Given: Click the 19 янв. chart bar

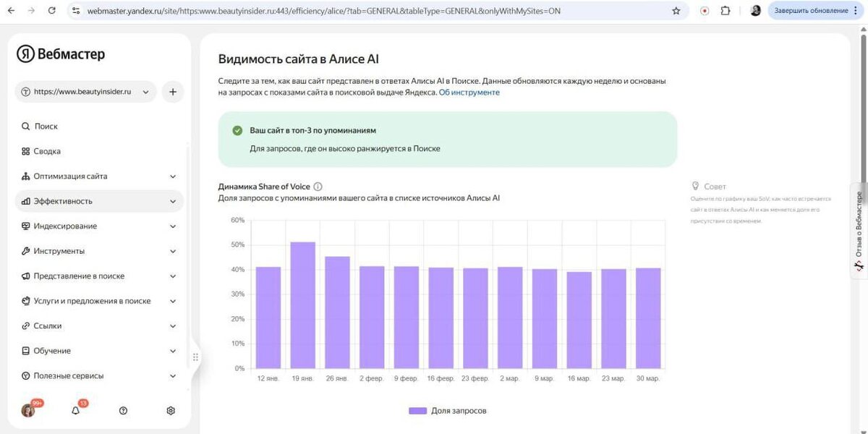Looking at the screenshot, I should pos(303,305).
